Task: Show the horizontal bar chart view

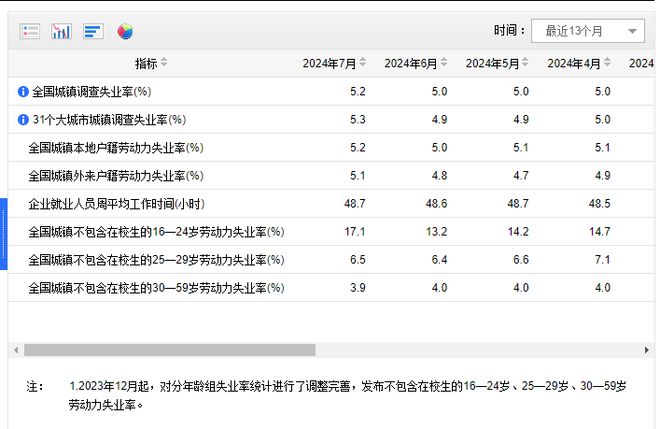Action: [x=93, y=31]
